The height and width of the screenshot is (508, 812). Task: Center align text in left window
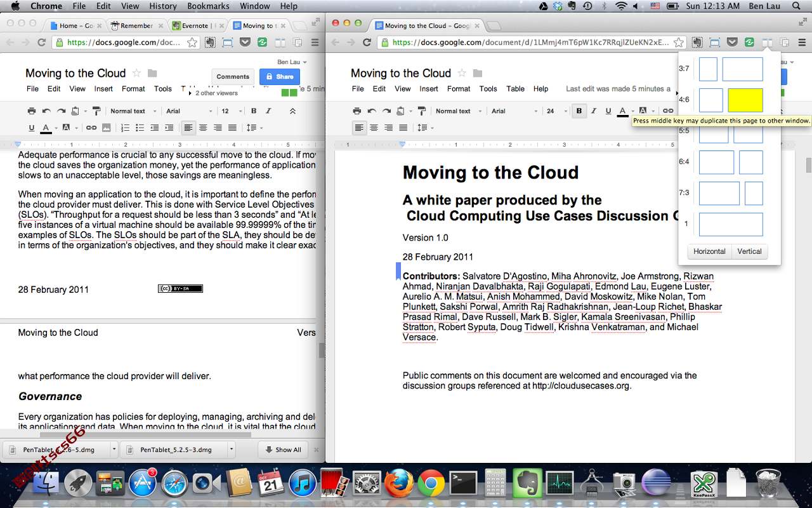203,128
